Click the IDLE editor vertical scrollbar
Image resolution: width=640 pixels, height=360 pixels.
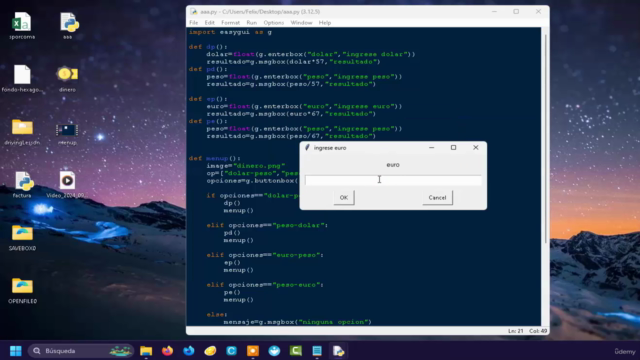(x=545, y=139)
